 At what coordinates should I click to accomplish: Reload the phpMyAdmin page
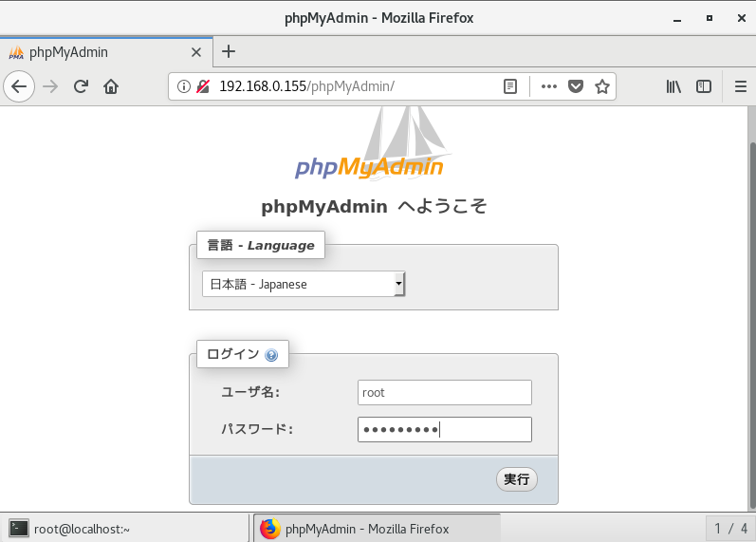81,86
